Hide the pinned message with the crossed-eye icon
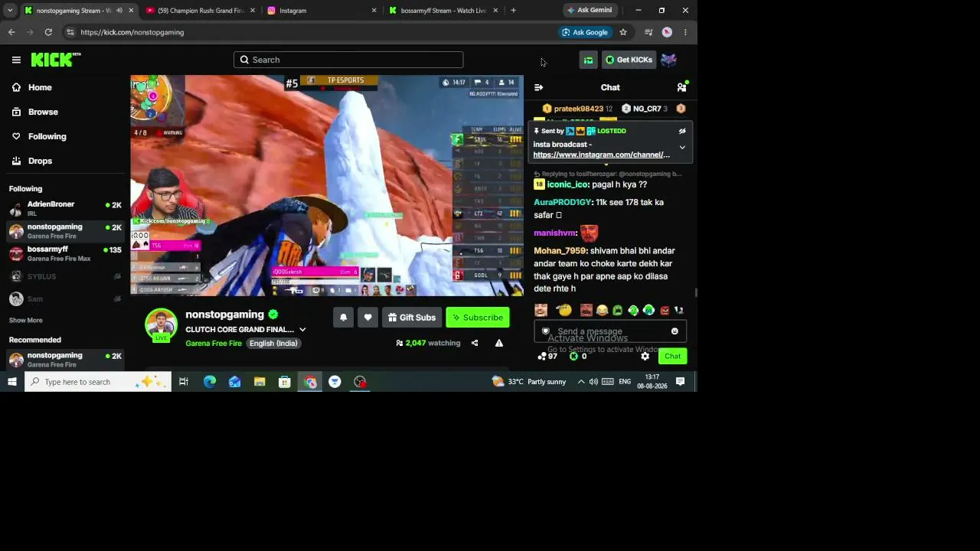Viewport: 980px width, 551px height. click(682, 131)
